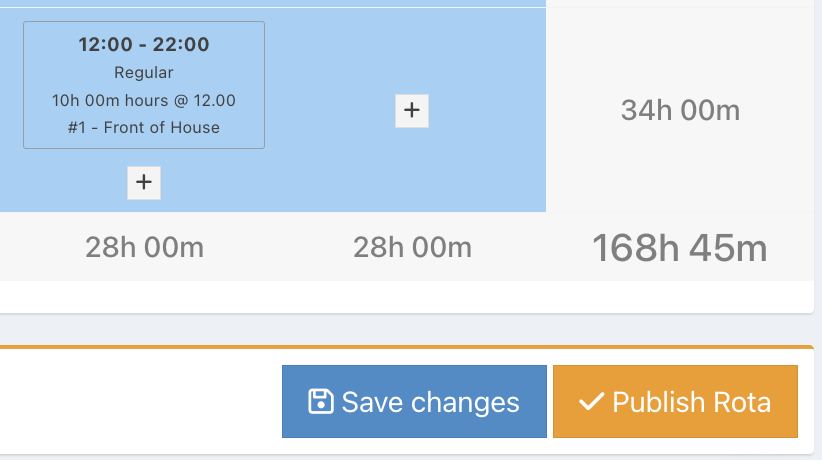
Task: Click the Save changes button
Action: [x=414, y=402]
